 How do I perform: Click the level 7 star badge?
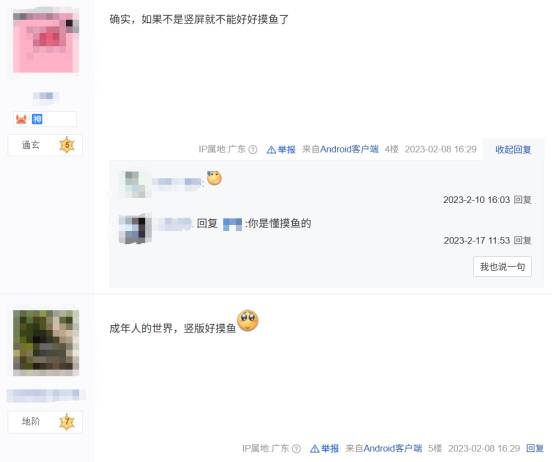coord(67,422)
